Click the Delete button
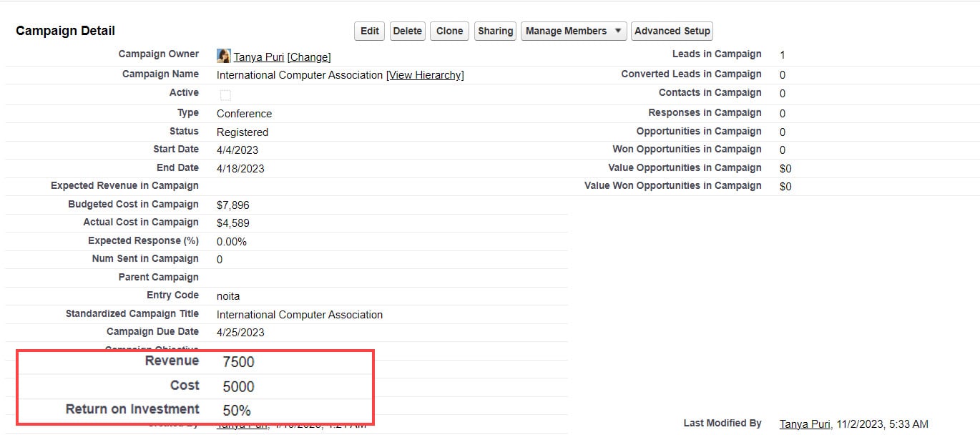Image resolution: width=980 pixels, height=435 pixels. (407, 31)
